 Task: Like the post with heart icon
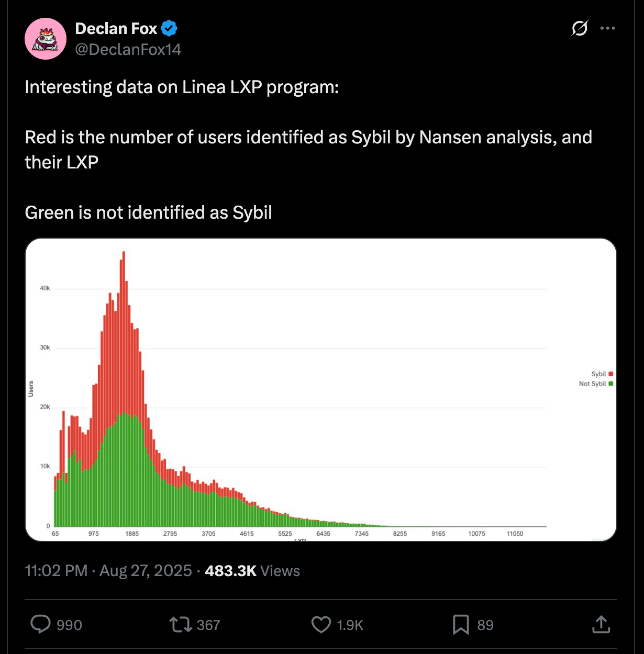tap(321, 624)
